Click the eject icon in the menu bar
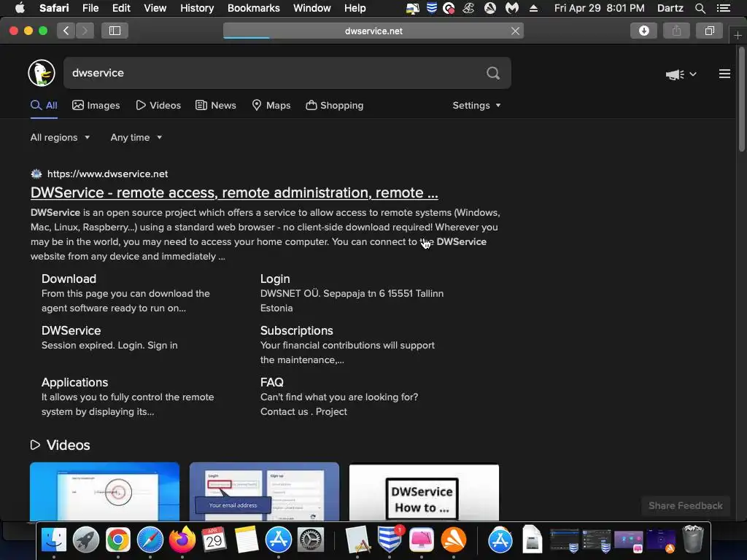Viewport: 747px width, 560px height. click(533, 8)
